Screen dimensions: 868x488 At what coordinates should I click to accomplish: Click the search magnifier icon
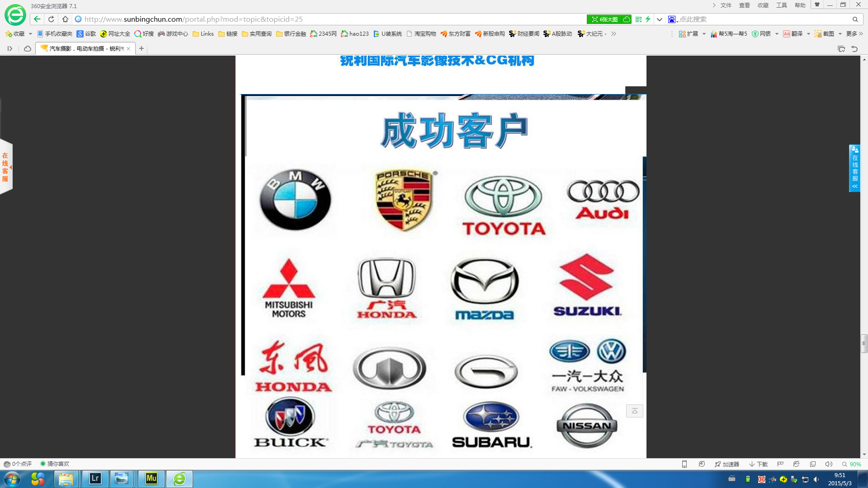(x=855, y=19)
